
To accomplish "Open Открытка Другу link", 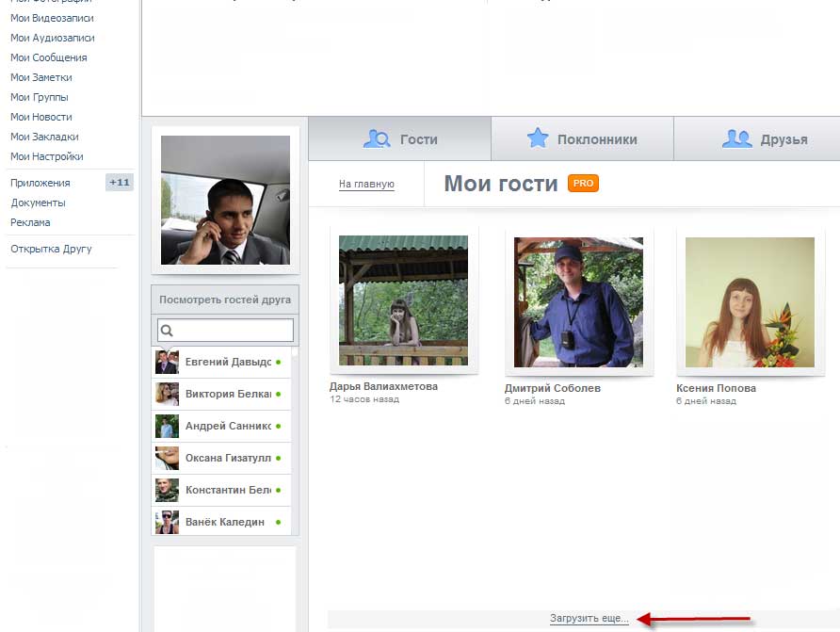I will [x=51, y=249].
